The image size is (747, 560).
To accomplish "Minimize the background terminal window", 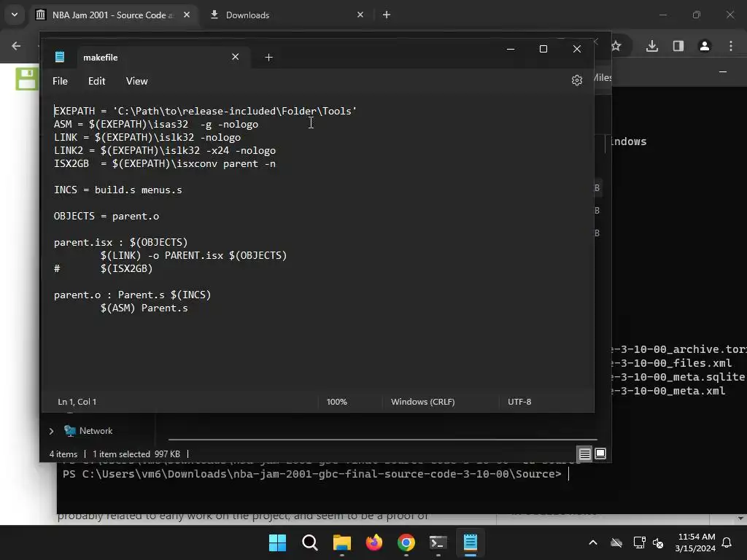I will [x=723, y=72].
